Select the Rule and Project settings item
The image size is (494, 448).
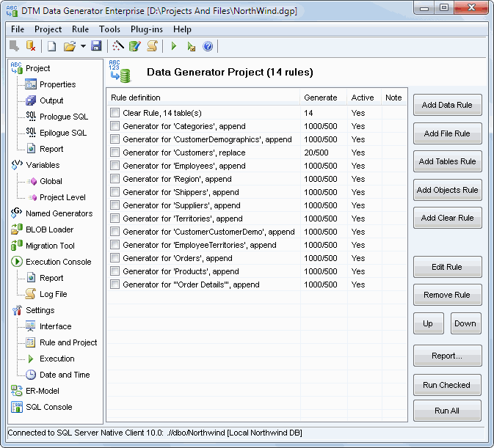point(68,342)
